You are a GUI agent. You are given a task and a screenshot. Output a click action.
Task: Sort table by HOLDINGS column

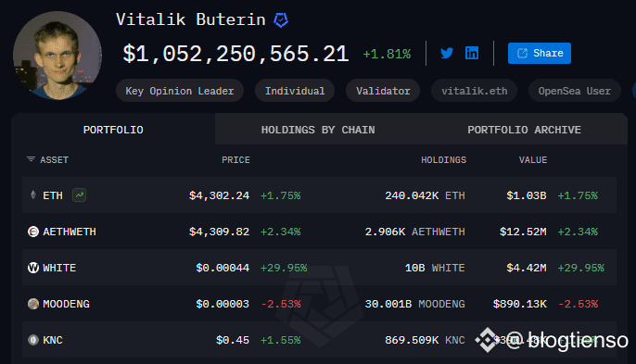[x=444, y=160]
